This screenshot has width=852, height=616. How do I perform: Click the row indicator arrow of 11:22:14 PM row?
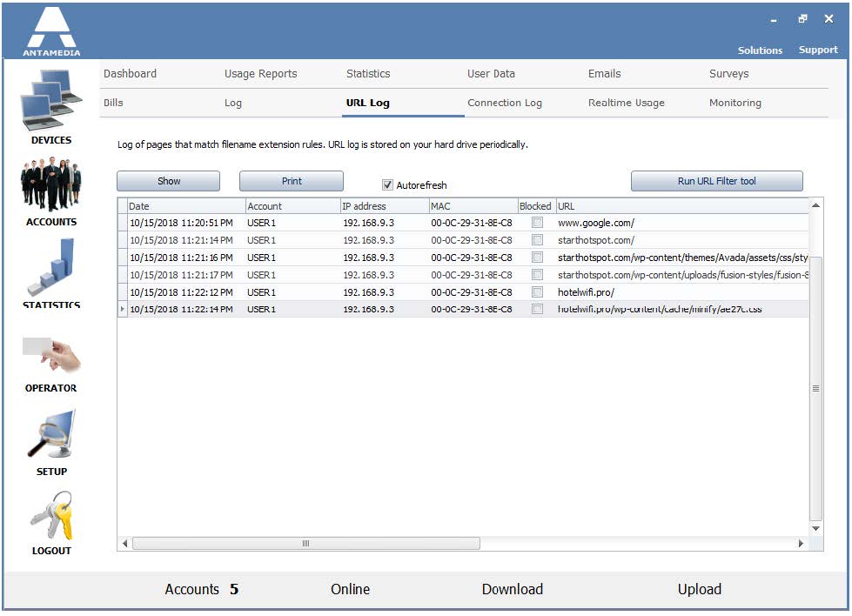(x=123, y=309)
